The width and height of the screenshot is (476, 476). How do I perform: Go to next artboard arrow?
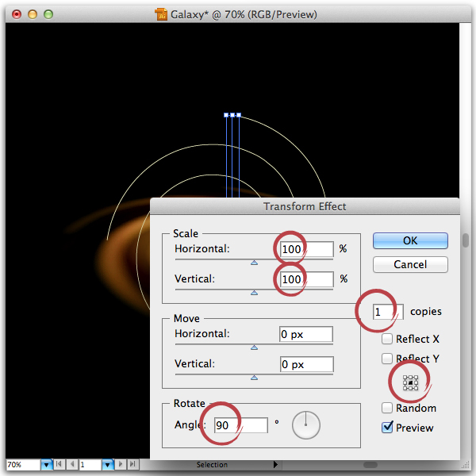pos(121,464)
